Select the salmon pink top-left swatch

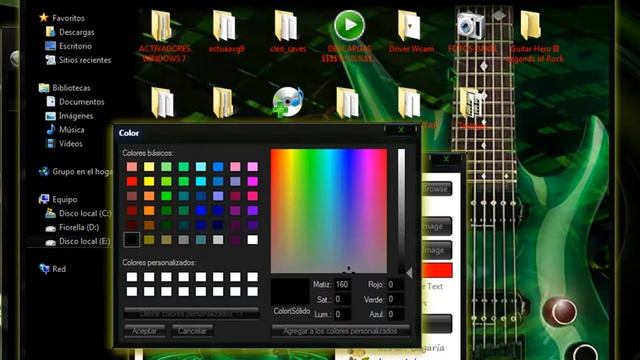(x=131, y=167)
